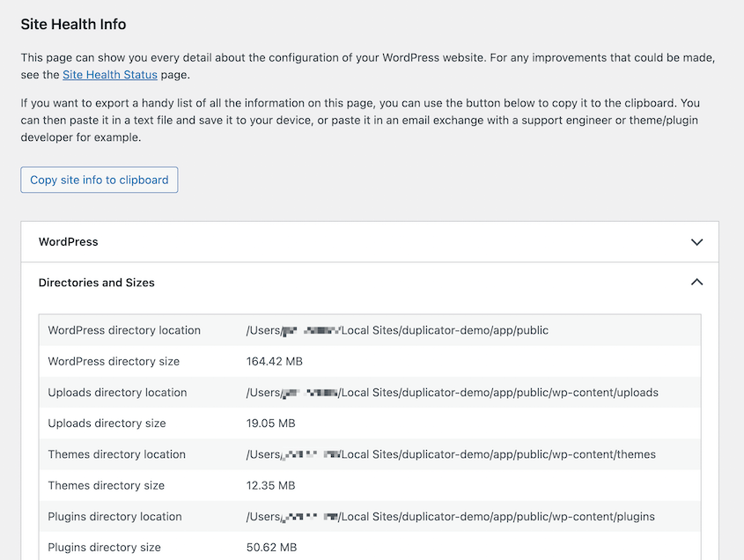
Task: Select the Themes directory location label
Action: tap(117, 454)
